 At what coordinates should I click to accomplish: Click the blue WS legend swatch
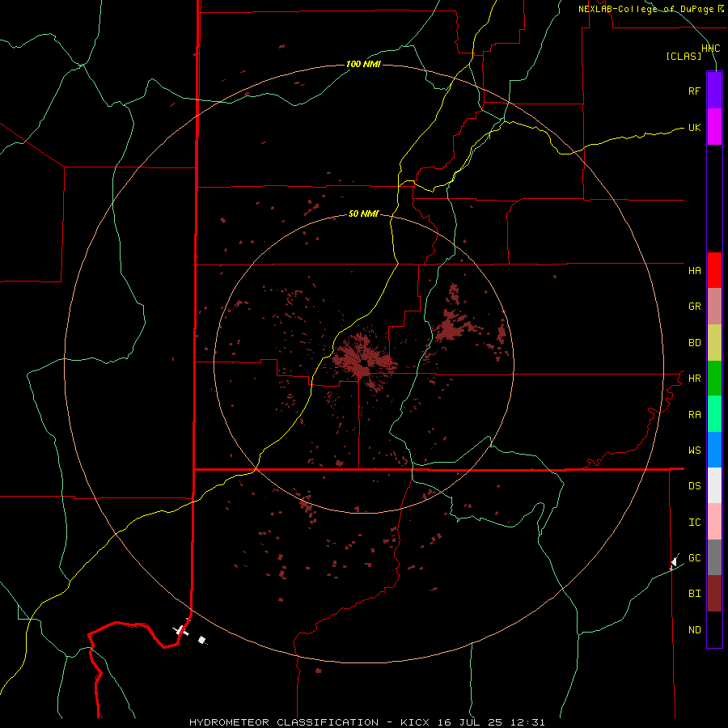pos(714,450)
